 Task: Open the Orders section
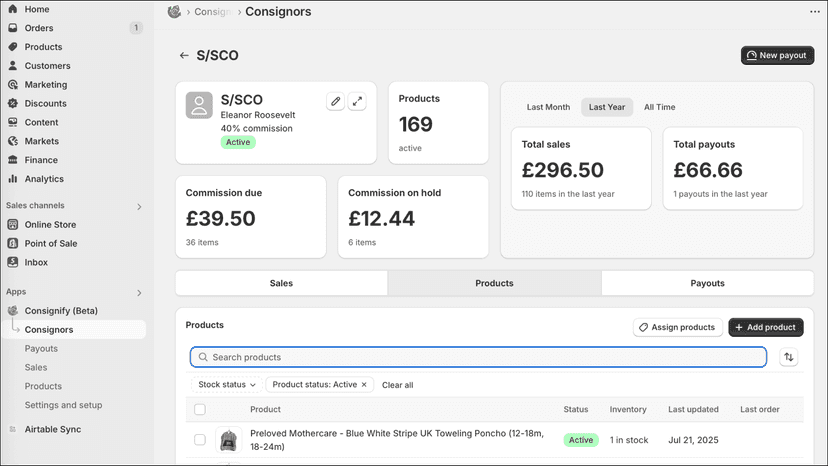(39, 28)
